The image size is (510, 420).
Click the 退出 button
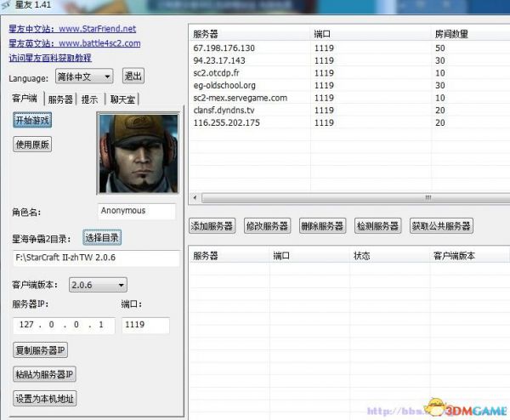pos(133,77)
